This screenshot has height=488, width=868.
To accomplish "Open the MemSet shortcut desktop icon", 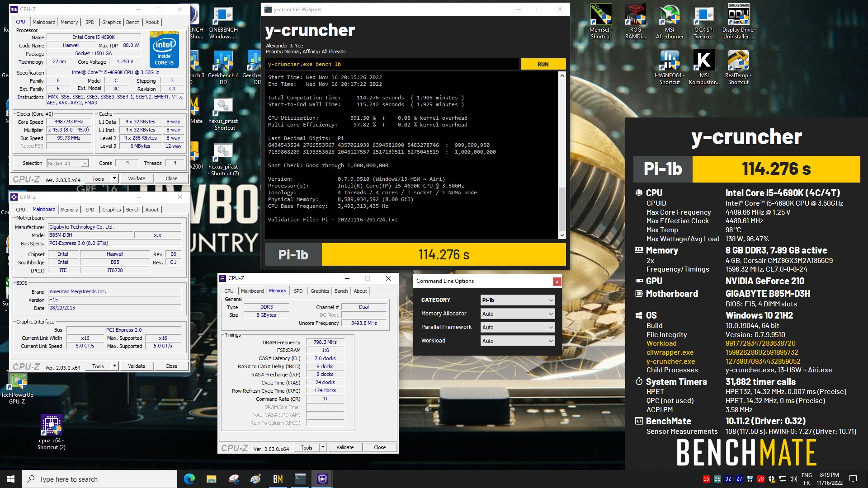I will [x=601, y=21].
